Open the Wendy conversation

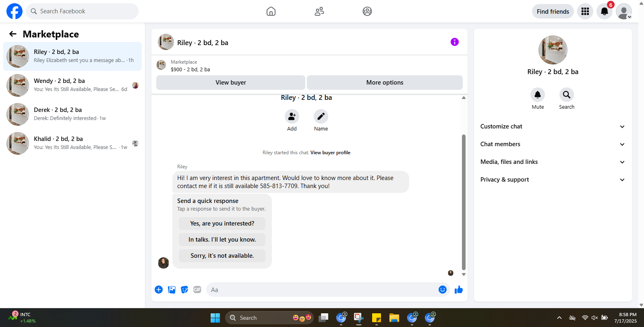72,85
